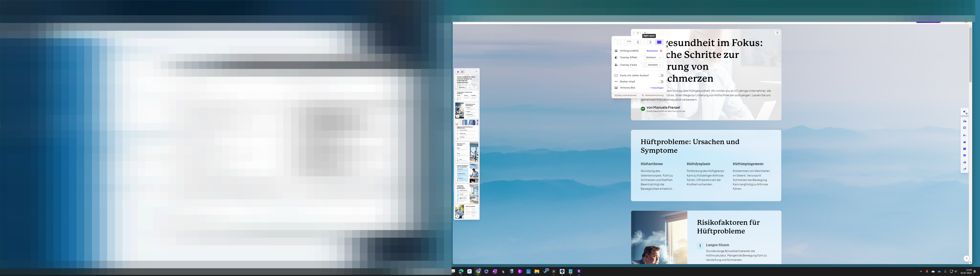Click the bottom pencil icon in right sidebar
The height and width of the screenshot is (276, 980).
point(965,168)
